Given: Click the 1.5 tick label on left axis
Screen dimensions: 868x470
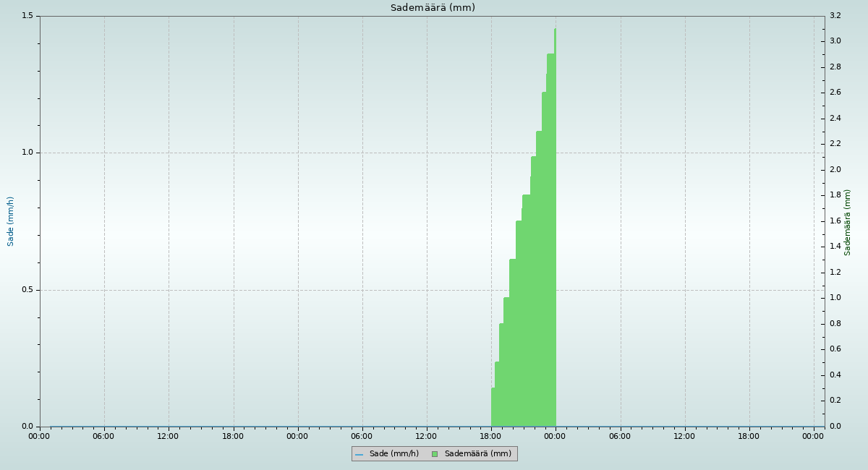Looking at the screenshot, I should coord(28,16).
